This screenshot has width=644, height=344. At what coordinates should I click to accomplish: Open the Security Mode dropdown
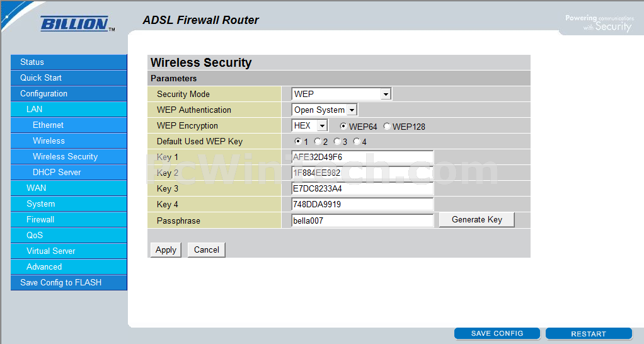(x=342, y=94)
